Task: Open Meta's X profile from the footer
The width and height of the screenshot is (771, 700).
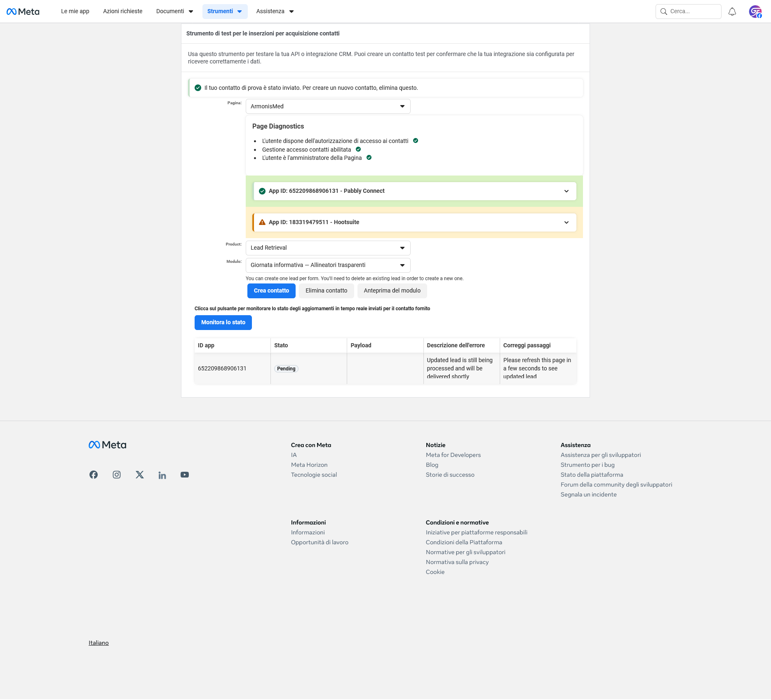Action: [140, 475]
